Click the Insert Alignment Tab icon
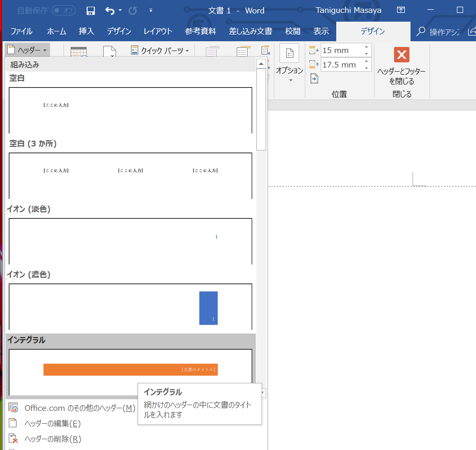 tap(314, 79)
